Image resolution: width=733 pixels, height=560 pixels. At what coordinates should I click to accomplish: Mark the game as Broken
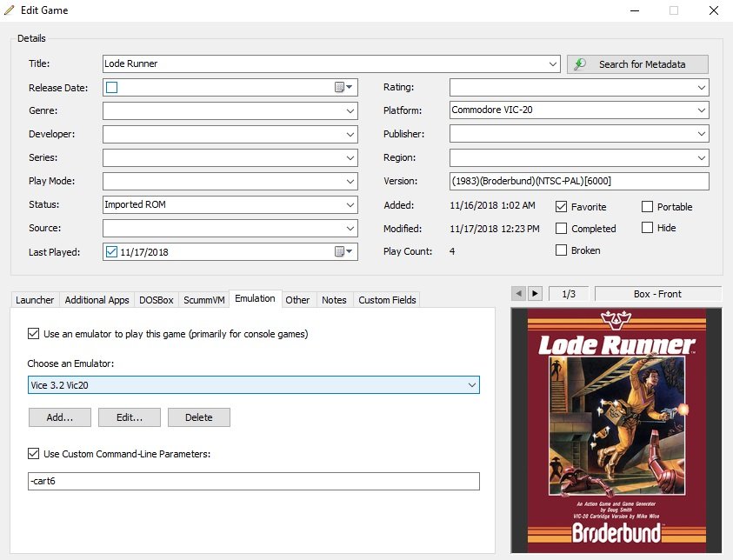(x=561, y=250)
